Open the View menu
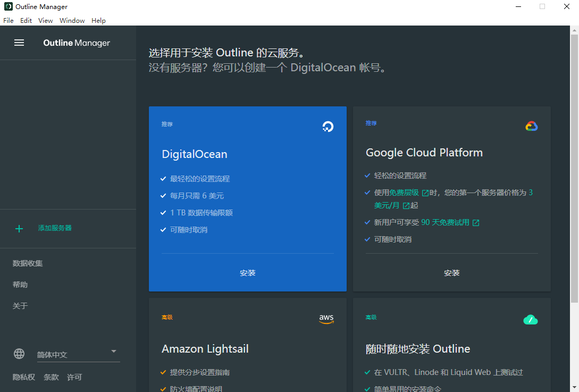The width and height of the screenshot is (579, 392). point(45,21)
